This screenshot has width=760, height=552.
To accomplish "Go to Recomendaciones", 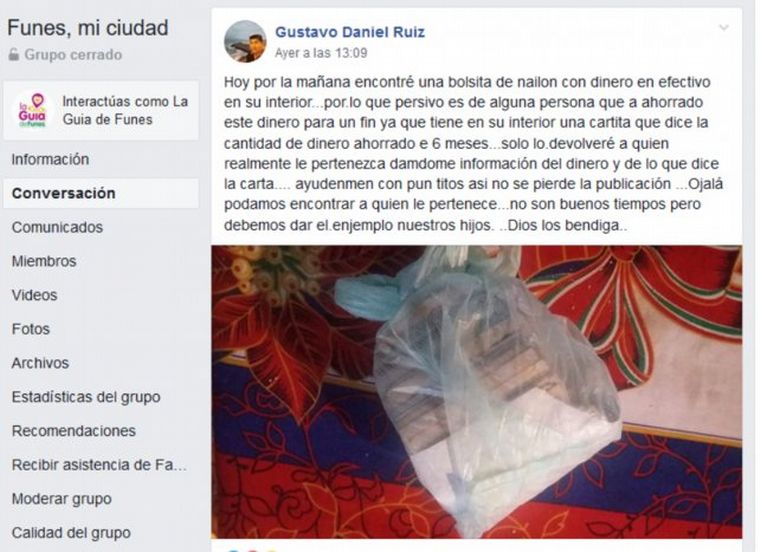I will (x=74, y=431).
